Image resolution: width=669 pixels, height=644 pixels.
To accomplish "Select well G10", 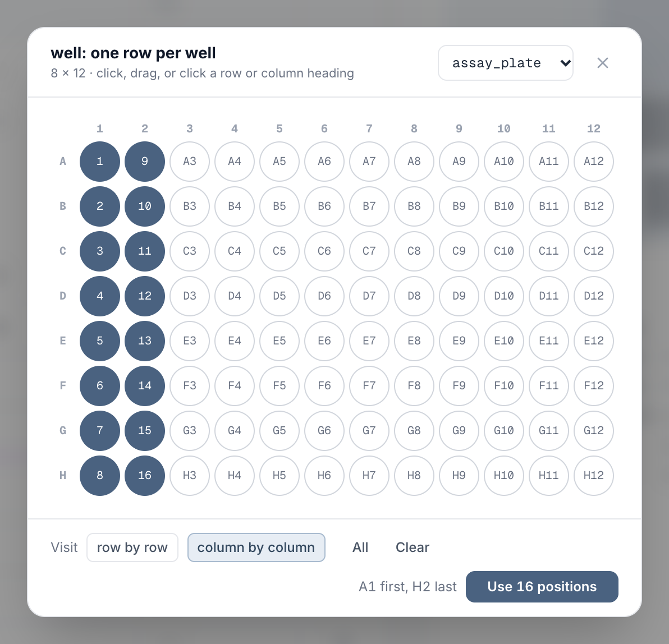I will pos(504,431).
